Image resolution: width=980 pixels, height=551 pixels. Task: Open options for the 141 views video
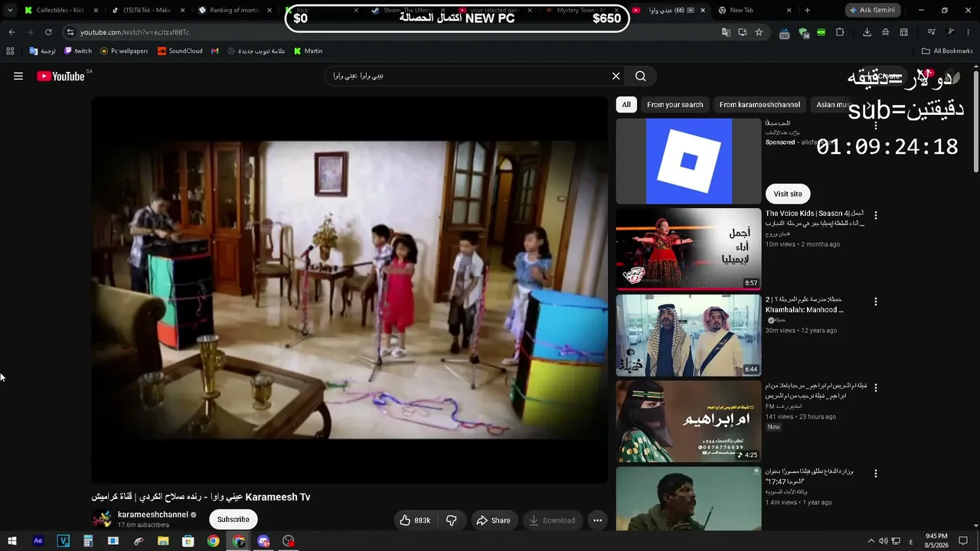[x=876, y=388]
